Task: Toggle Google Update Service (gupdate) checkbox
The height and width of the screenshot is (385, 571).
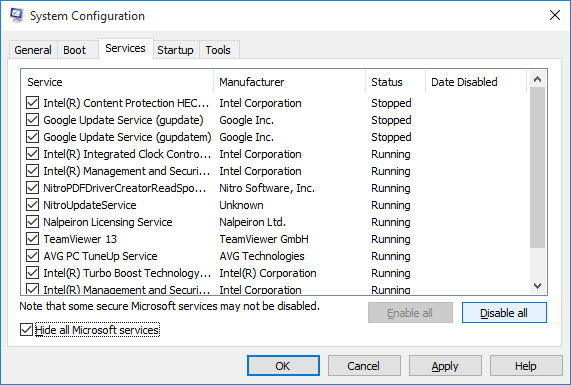Action: (x=32, y=120)
